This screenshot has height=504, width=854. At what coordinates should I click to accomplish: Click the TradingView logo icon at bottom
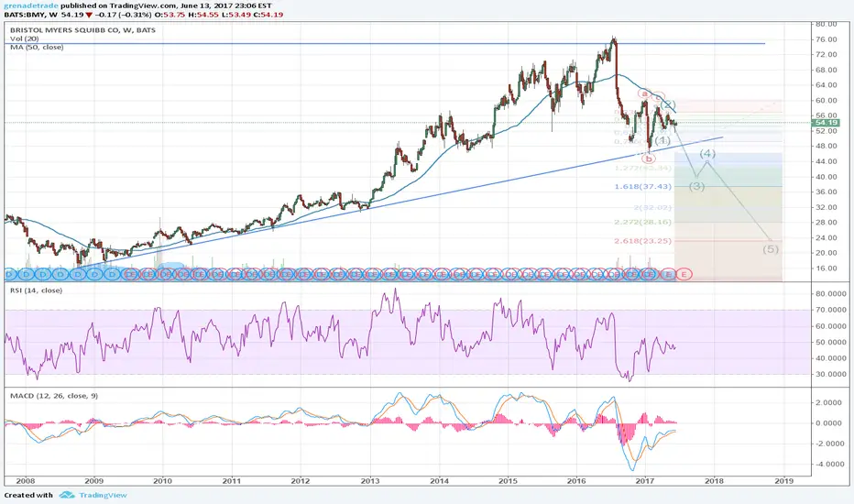[x=67, y=495]
